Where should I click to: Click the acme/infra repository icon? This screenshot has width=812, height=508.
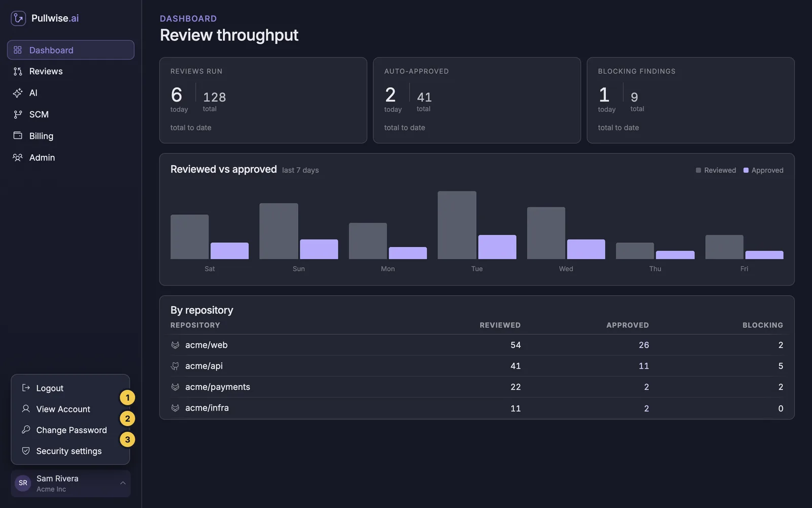(x=175, y=408)
